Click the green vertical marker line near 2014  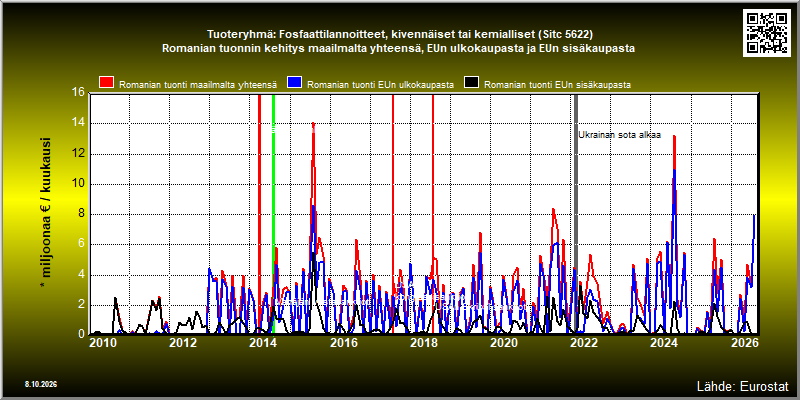[x=273, y=214]
